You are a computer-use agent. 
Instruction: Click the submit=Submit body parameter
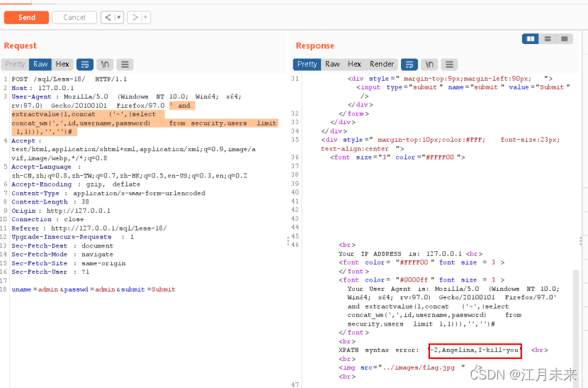point(148,289)
